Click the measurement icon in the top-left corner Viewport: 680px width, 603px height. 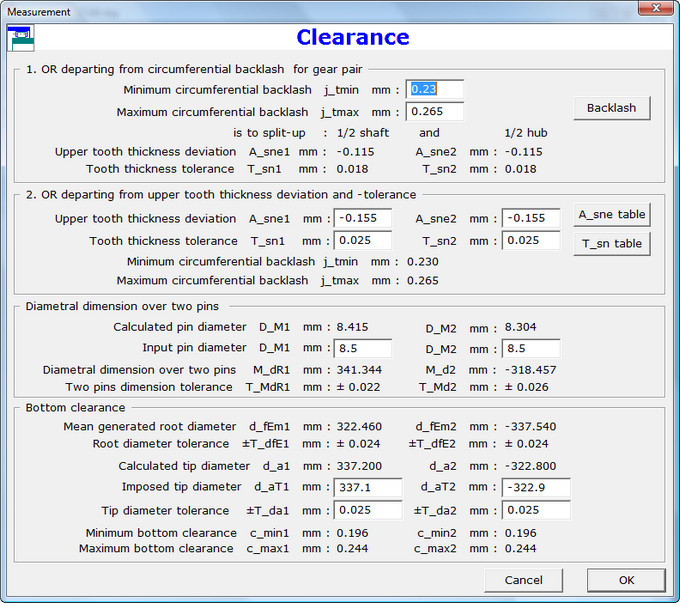(21, 37)
